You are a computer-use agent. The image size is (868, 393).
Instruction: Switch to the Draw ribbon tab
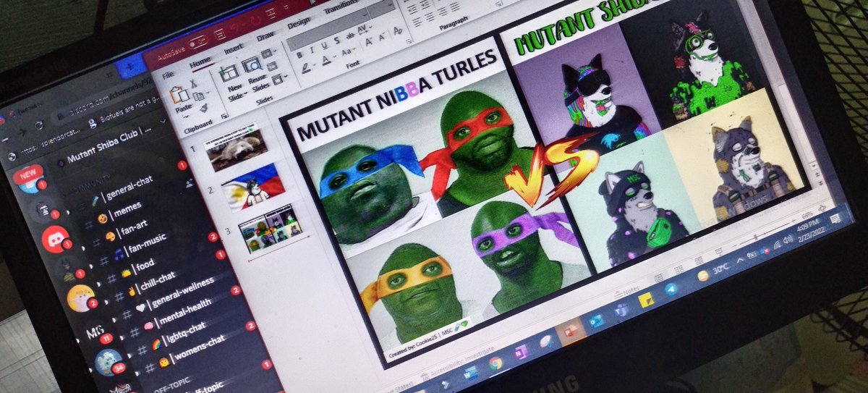pos(265,36)
